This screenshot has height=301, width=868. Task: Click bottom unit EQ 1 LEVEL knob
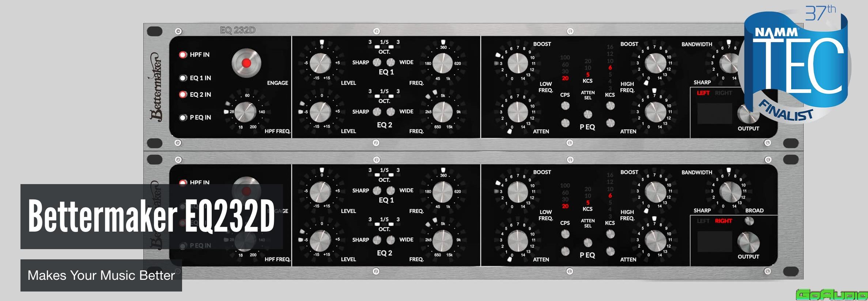(320, 191)
